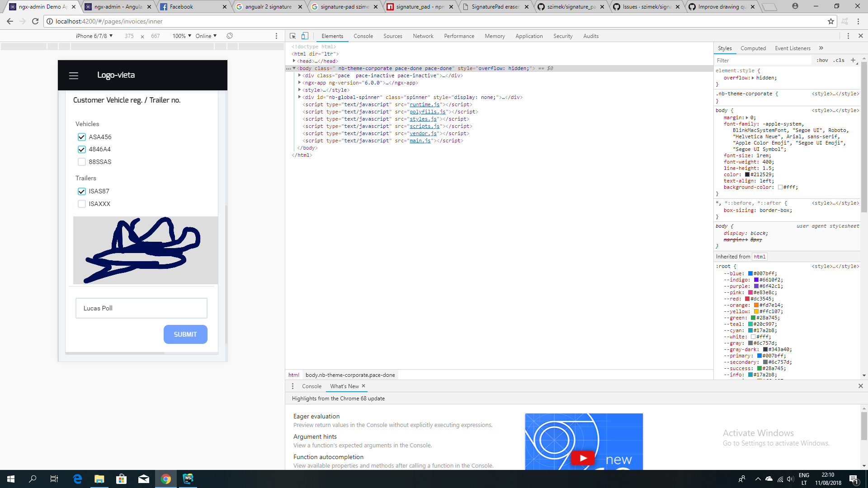Open the runtime.js script link
This screenshot has width=868, height=488.
[x=424, y=104]
